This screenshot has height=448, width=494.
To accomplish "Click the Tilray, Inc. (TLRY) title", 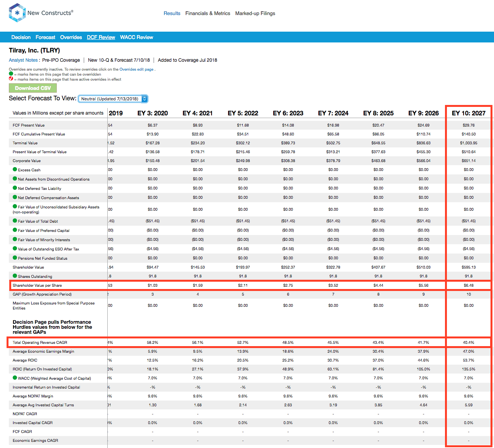I will [x=34, y=50].
